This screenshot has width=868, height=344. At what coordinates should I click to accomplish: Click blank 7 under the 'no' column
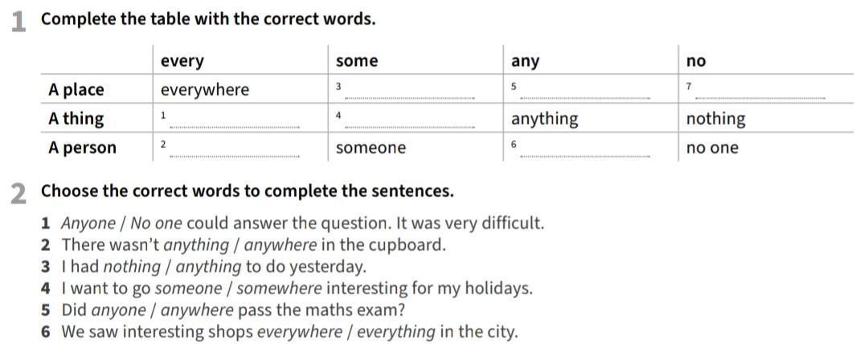pos(760,92)
